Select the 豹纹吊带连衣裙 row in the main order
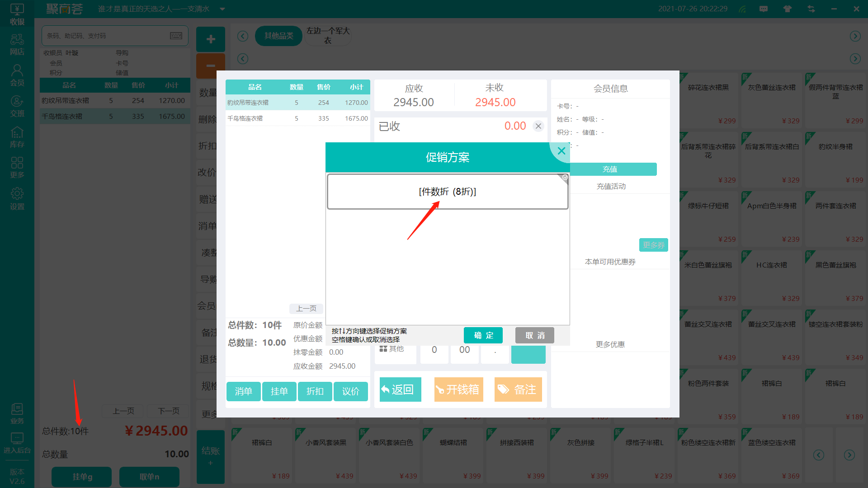This screenshot has height=488, width=868. pyautogui.click(x=115, y=100)
